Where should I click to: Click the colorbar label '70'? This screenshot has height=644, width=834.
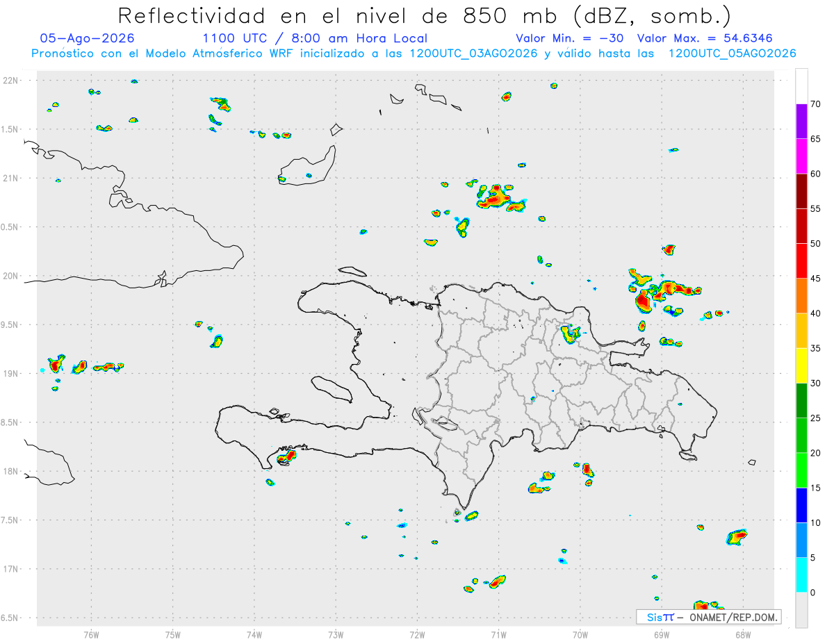pos(816,104)
